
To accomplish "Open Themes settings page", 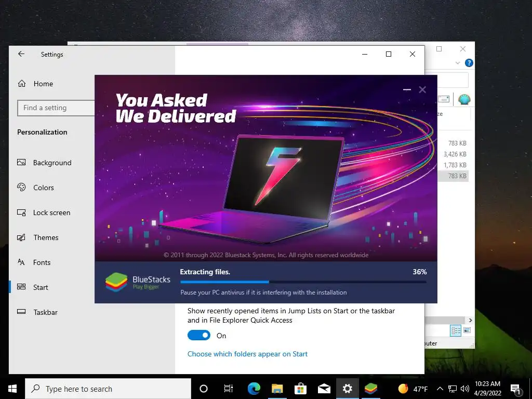I will (46, 237).
